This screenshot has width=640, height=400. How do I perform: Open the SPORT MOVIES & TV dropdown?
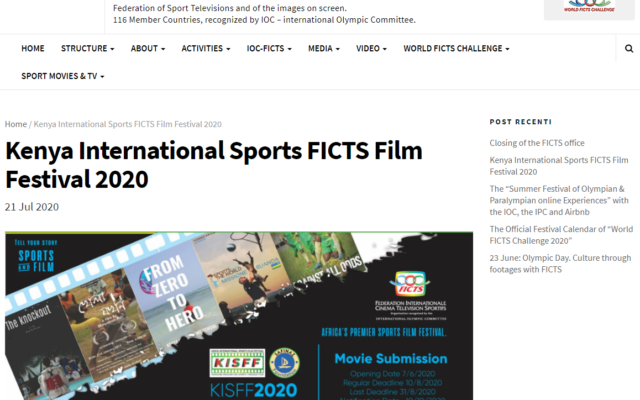point(62,76)
